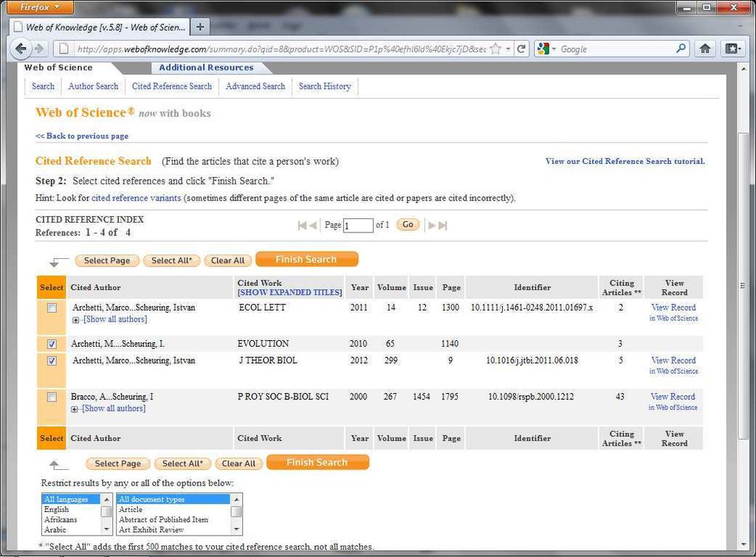
Task: Select the Web of Knowledge browser tab
Action: coord(100,27)
